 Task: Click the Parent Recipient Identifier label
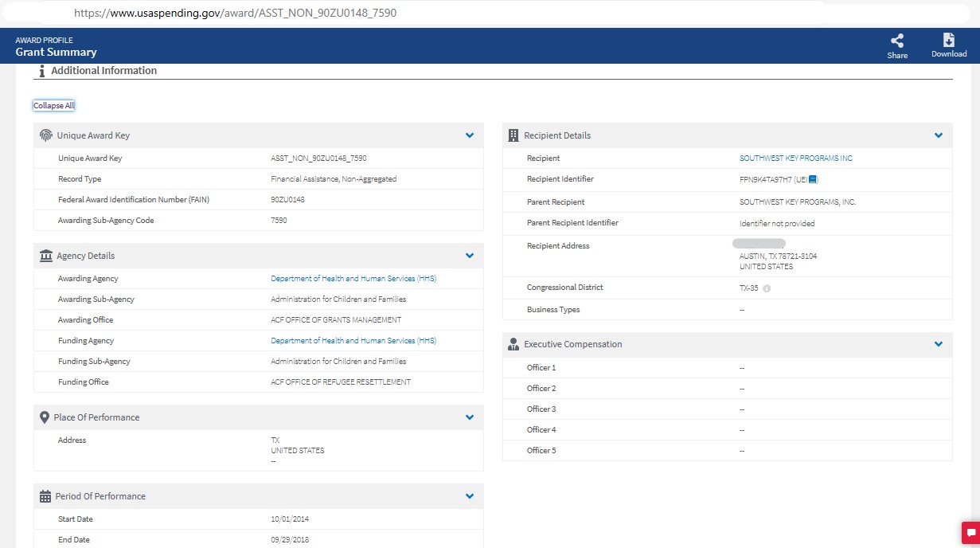tap(572, 223)
